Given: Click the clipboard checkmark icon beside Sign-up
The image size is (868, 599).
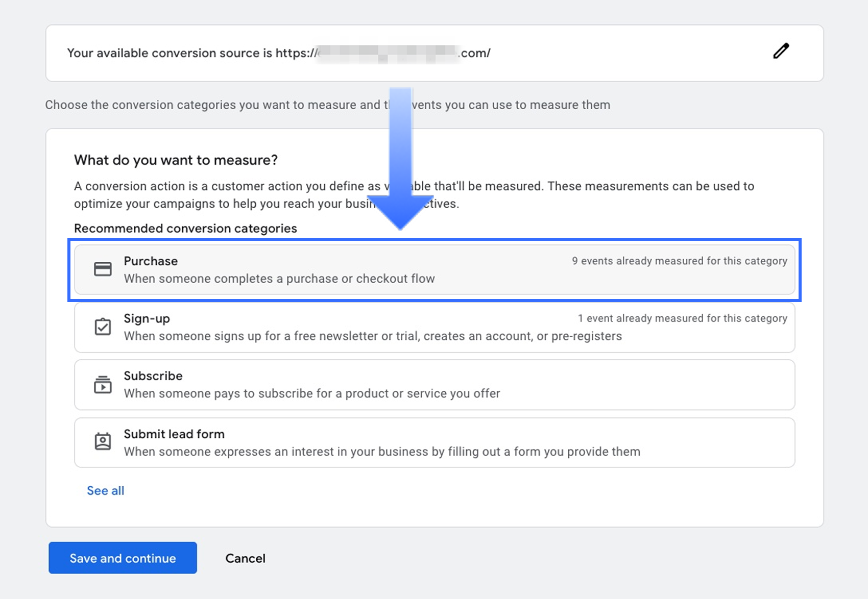Looking at the screenshot, I should (x=103, y=327).
